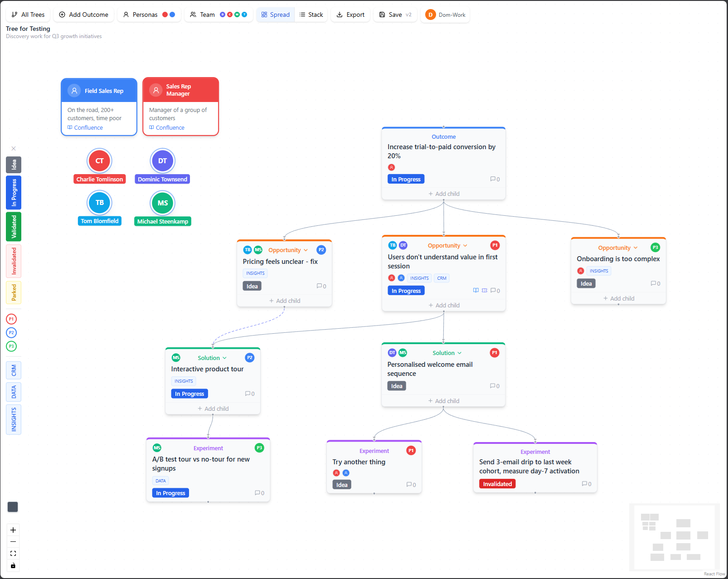Image resolution: width=728 pixels, height=579 pixels.
Task: Click the zoom out minus control
Action: tap(13, 541)
